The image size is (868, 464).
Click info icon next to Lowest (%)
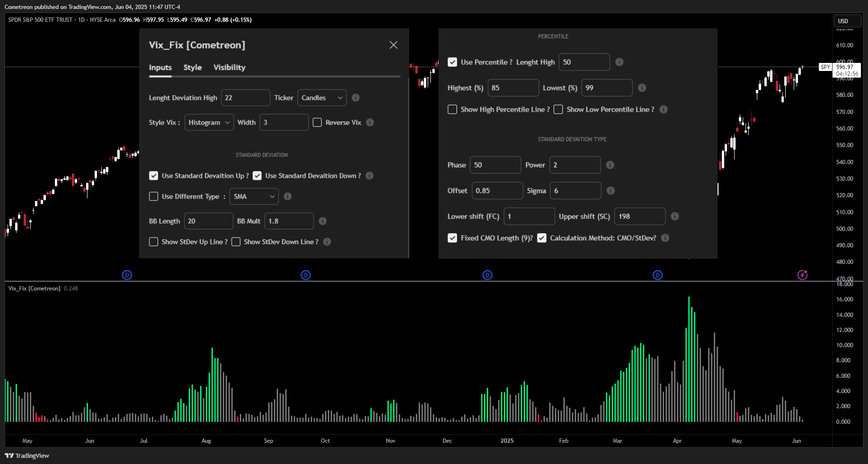642,88
